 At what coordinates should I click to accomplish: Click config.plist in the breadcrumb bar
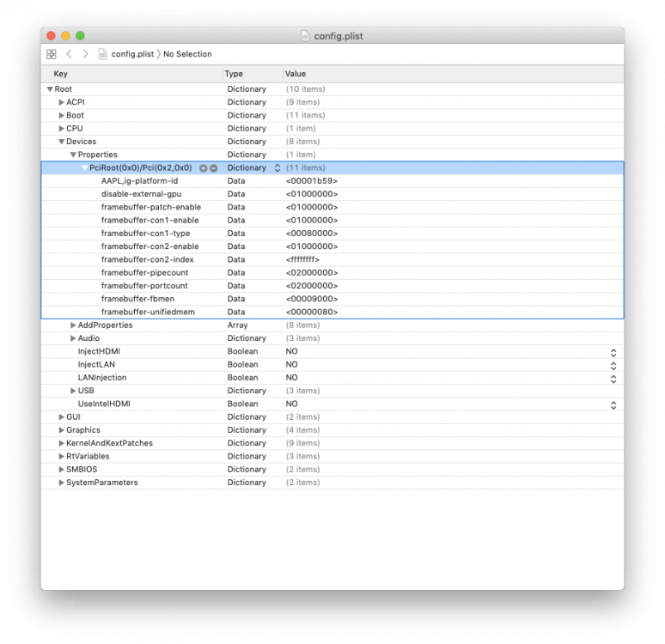[132, 54]
